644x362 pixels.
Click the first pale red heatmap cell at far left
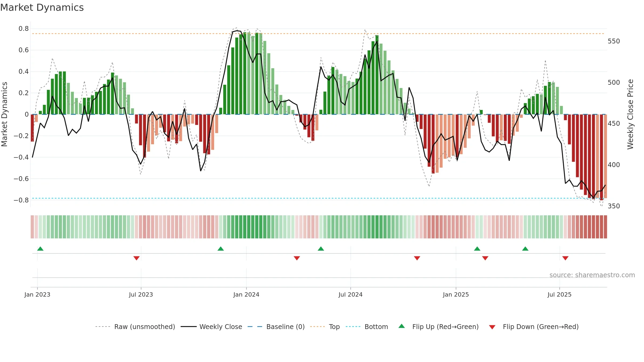[x=32, y=227]
